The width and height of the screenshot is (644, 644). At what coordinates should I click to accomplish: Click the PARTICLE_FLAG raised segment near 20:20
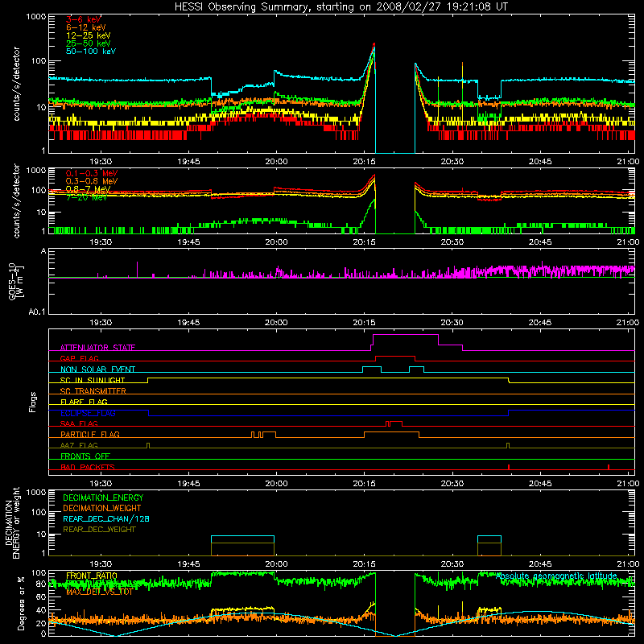pyautogui.click(x=391, y=432)
